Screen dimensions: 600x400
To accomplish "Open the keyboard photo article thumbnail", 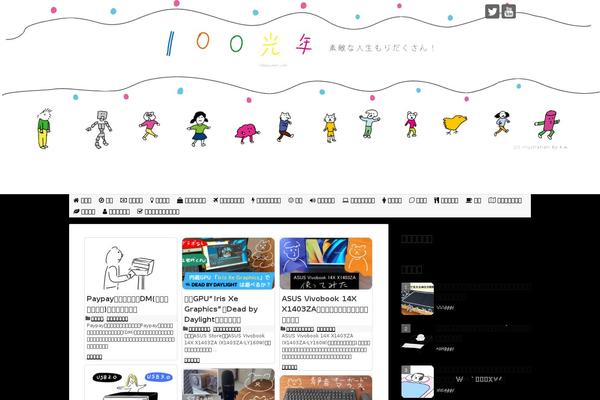I will point(326,388).
